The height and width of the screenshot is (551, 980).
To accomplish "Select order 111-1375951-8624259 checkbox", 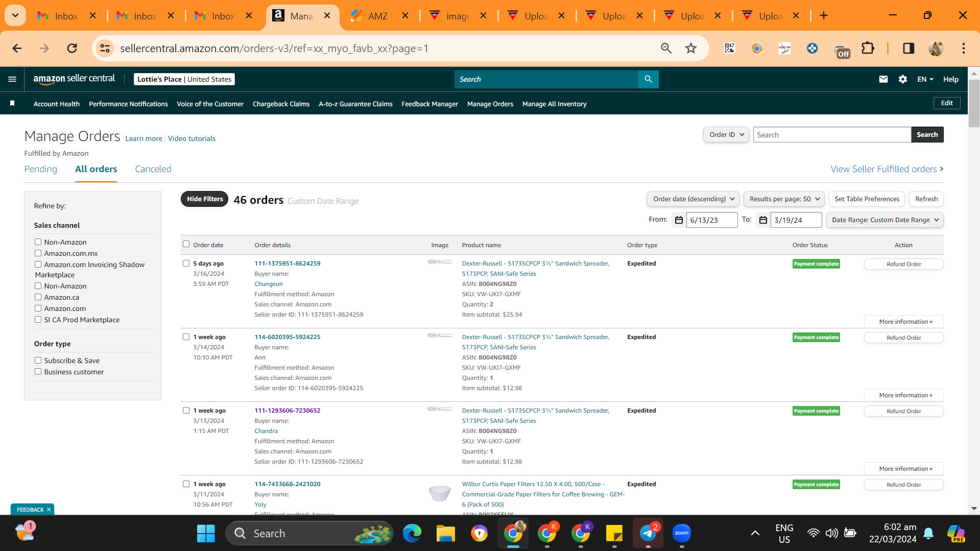I will 186,263.
